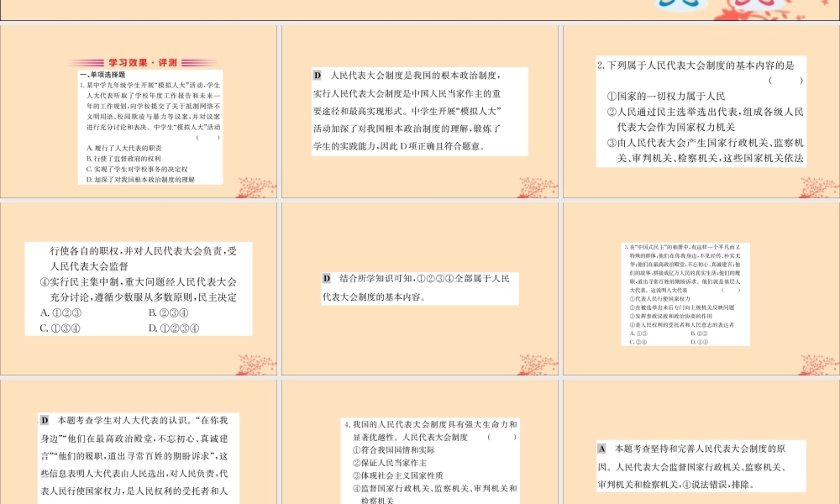The width and height of the screenshot is (840, 504).
Task: Click the text 一、单项选择题
Action: click(x=102, y=75)
